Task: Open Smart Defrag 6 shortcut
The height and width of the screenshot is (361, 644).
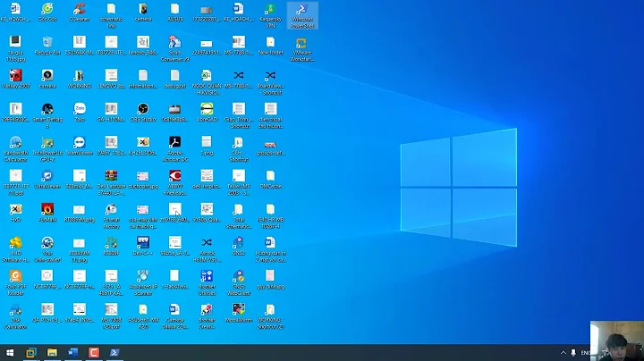Action: 47,115
